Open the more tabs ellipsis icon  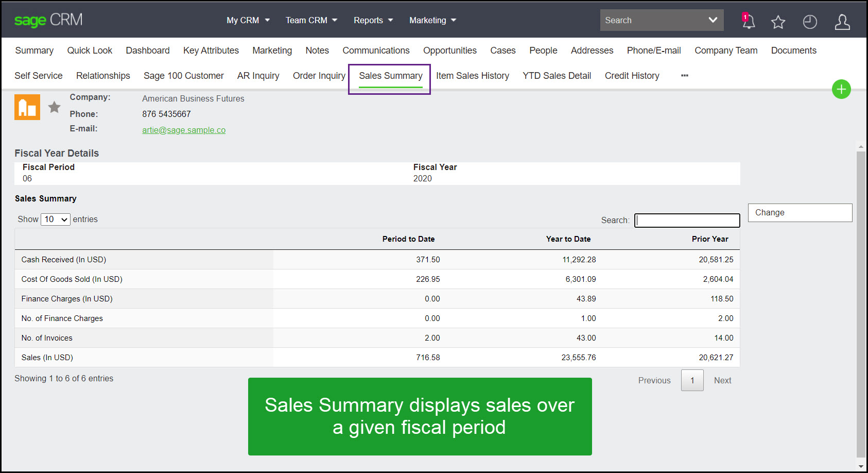[684, 75]
